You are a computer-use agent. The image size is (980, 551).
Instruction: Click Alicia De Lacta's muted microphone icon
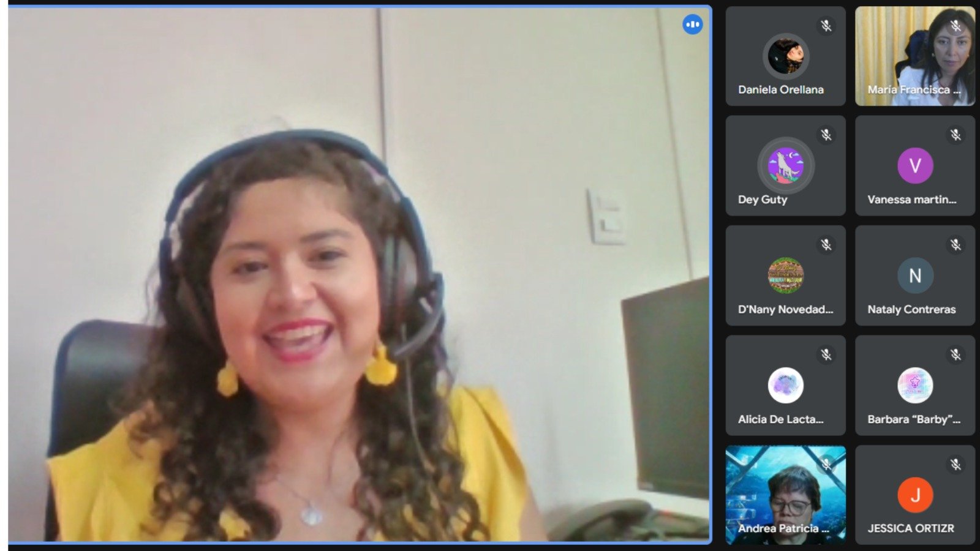click(826, 354)
